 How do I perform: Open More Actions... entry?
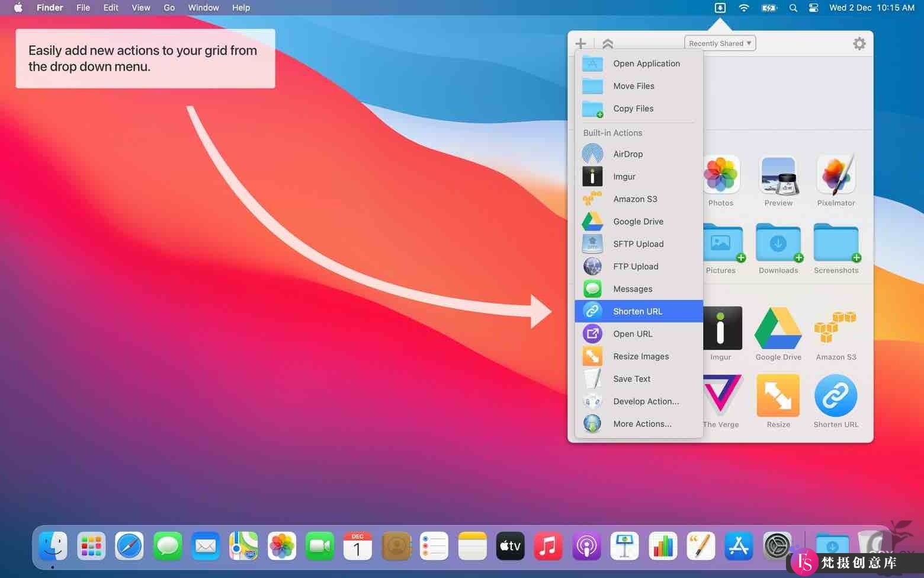[x=639, y=424]
